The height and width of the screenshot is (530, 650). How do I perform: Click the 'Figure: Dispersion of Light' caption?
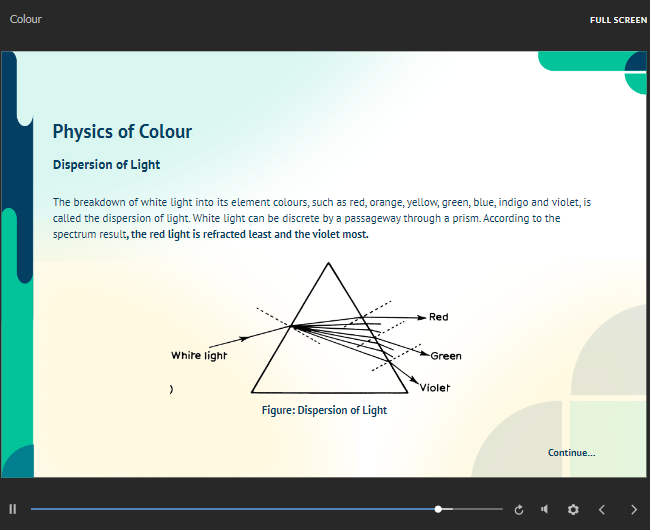click(324, 410)
